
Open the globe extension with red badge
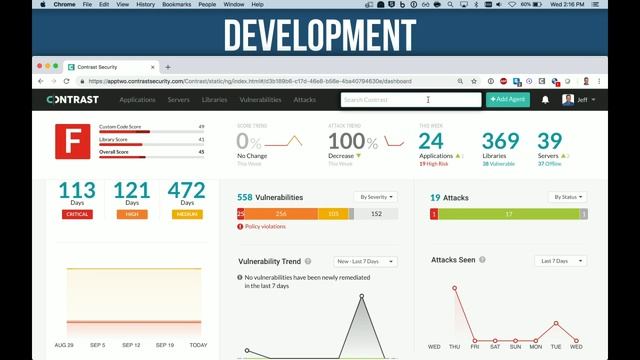click(555, 82)
